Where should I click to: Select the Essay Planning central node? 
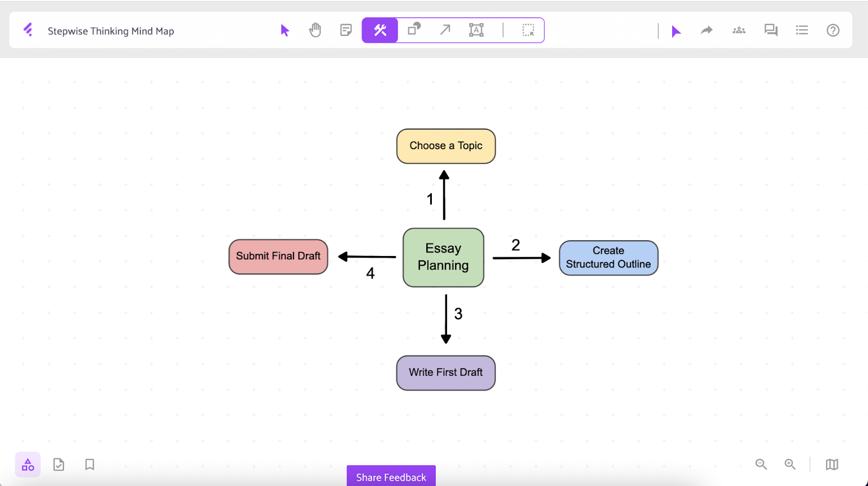[x=443, y=257]
